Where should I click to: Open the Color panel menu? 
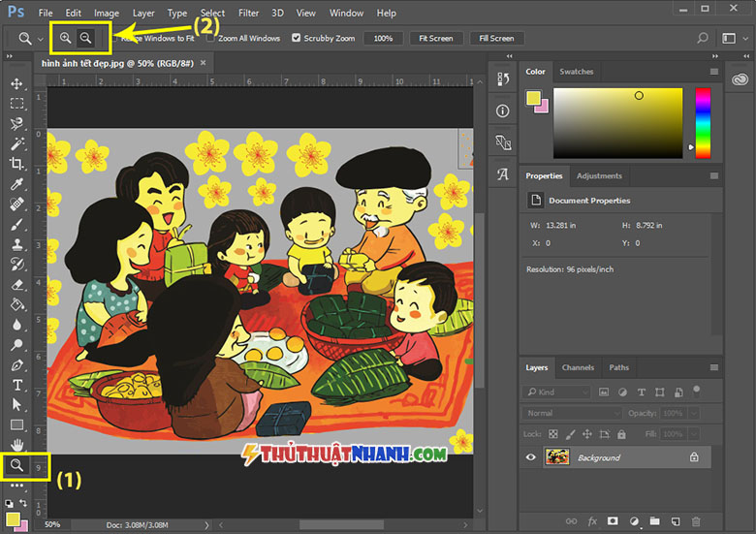click(x=714, y=72)
